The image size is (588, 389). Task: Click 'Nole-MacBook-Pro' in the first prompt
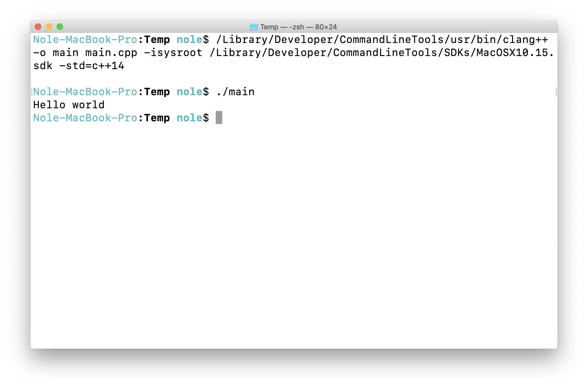(x=85, y=40)
